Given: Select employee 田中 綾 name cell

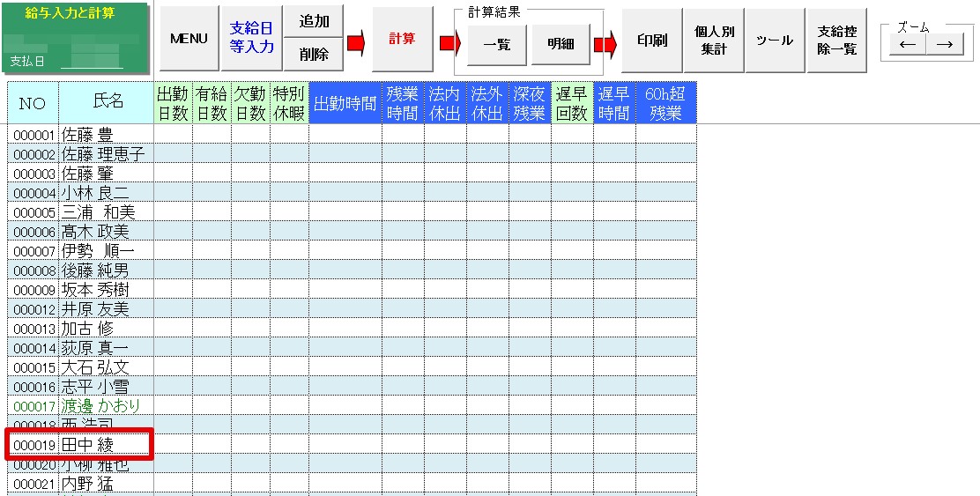Looking at the screenshot, I should click(x=106, y=445).
